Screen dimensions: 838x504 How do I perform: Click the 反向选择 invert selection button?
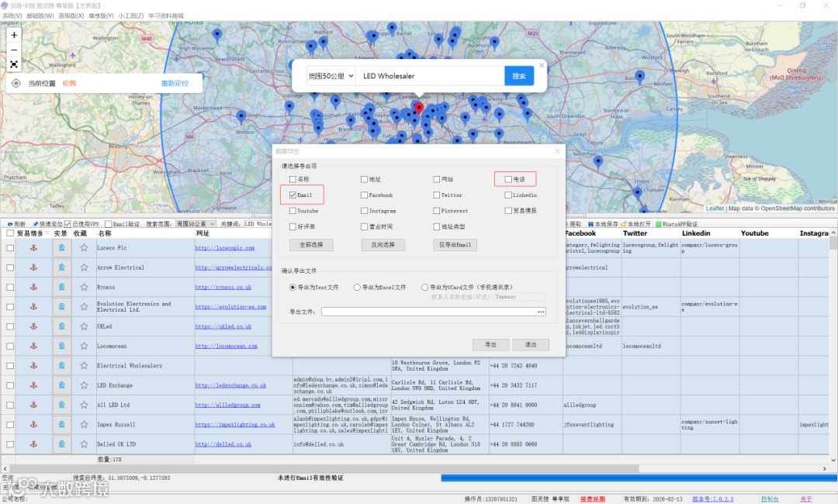[383, 245]
